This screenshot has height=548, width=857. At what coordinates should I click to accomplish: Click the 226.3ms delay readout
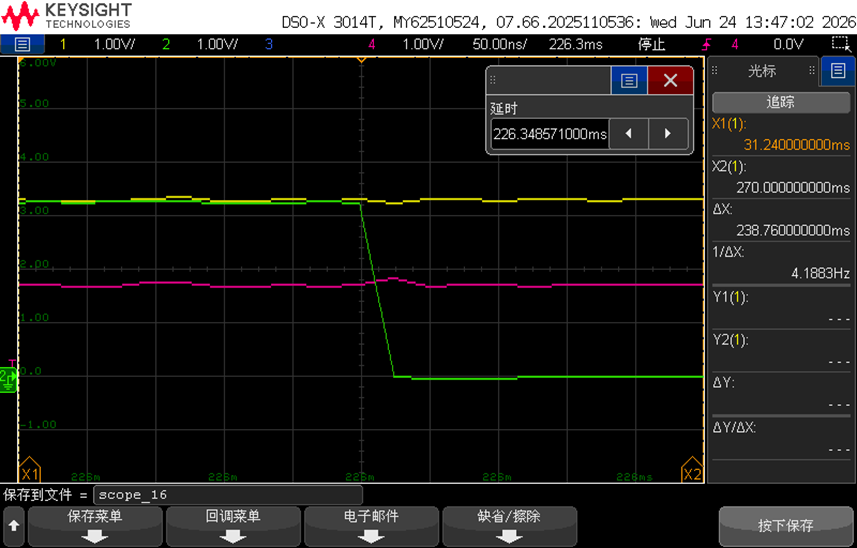pyautogui.click(x=576, y=44)
